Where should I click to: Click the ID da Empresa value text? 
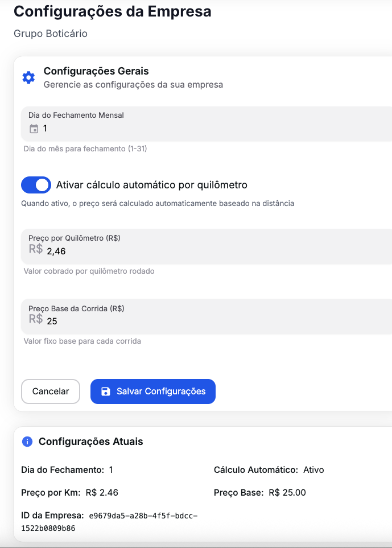tap(142, 516)
